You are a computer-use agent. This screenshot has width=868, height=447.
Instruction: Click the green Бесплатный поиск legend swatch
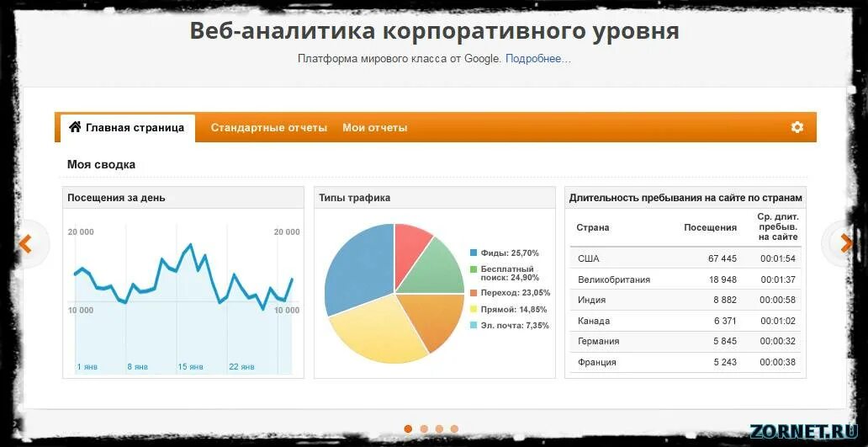point(474,269)
